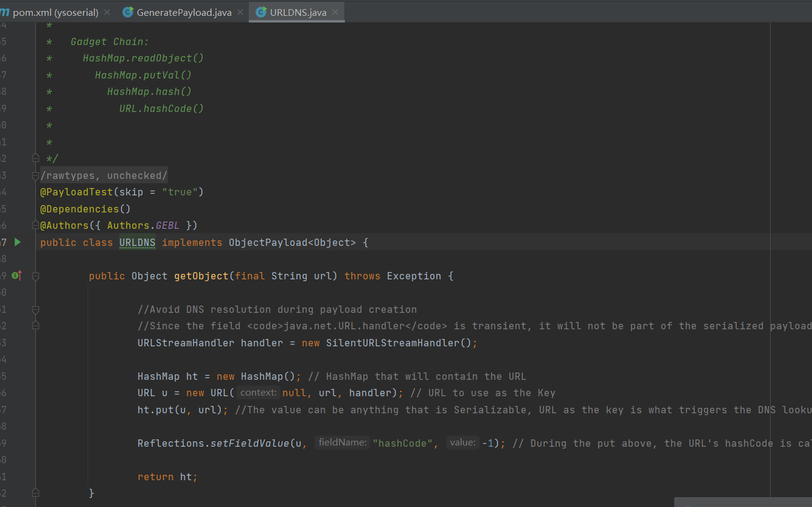The image size is (812, 507).
Task: Click the 'throws' keyword in getObject signature
Action: [x=363, y=276]
